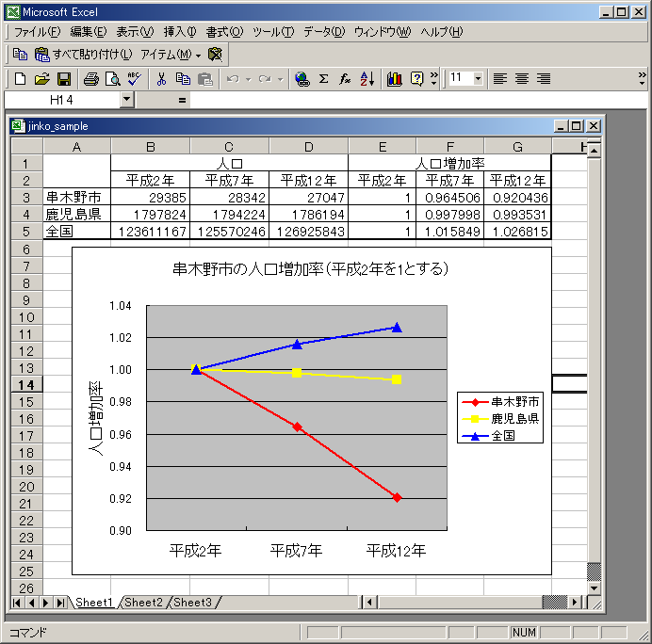Image resolution: width=652 pixels, height=644 pixels.
Task: Click the 鹿児島県 yellow legend entry
Action: 500,418
